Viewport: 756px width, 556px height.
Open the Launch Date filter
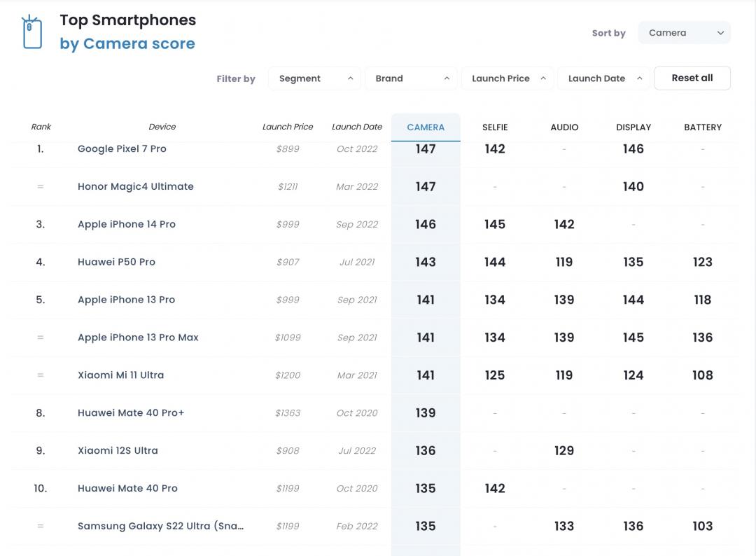click(603, 78)
